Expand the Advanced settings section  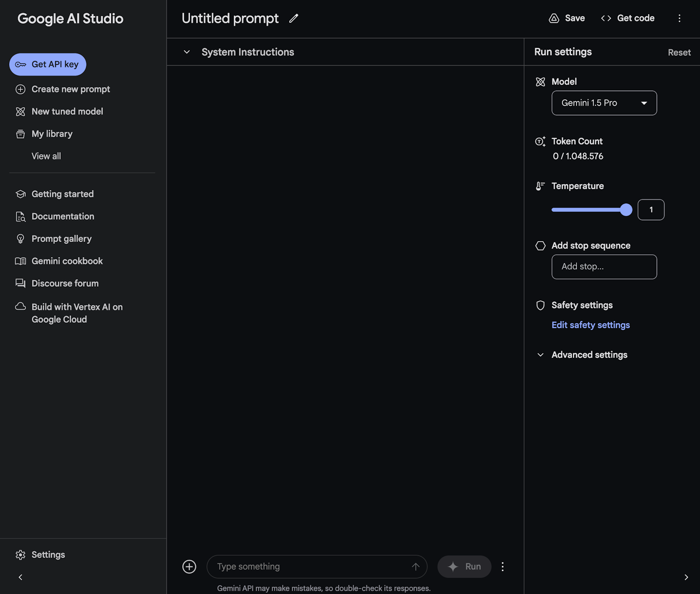[x=589, y=355]
